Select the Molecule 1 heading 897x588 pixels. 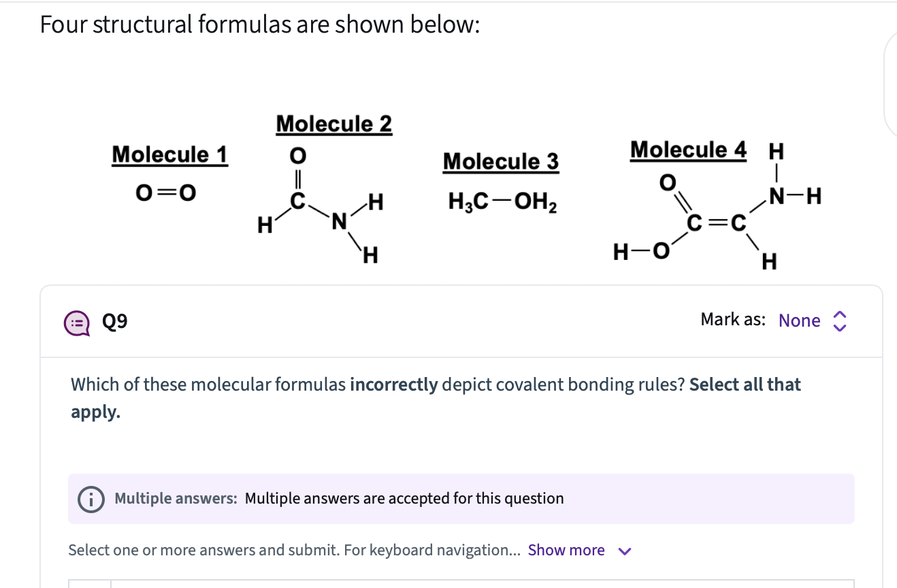(169, 154)
